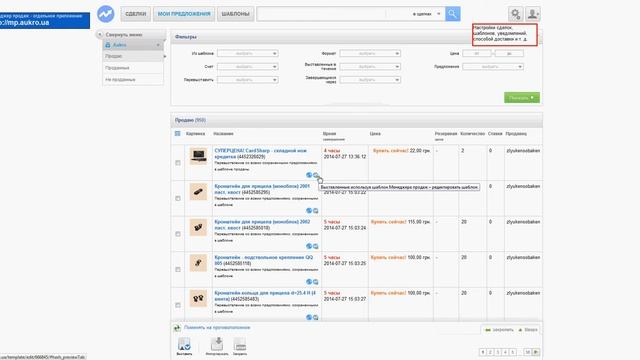The width and height of the screenshot is (640, 360).
Task: Select Не проданные in the sidebar
Action: tap(133, 80)
